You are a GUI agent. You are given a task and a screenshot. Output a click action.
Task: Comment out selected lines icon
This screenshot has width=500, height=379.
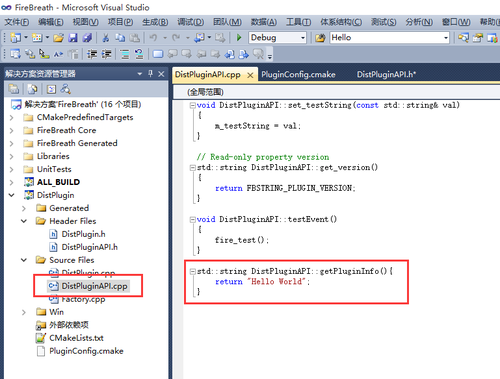[125, 54]
